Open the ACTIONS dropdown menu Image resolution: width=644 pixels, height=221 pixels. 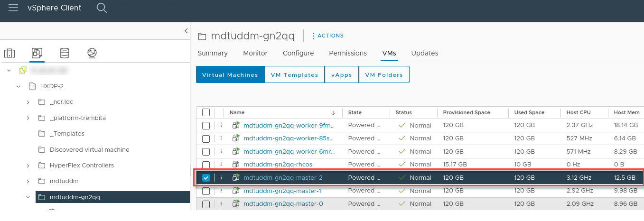click(327, 36)
